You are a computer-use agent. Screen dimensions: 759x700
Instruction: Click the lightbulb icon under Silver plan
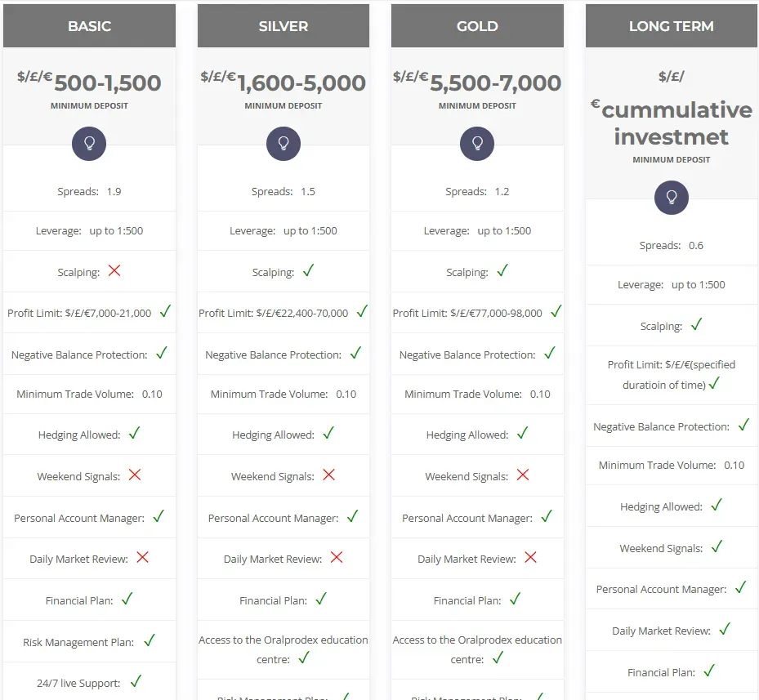pyautogui.click(x=284, y=143)
